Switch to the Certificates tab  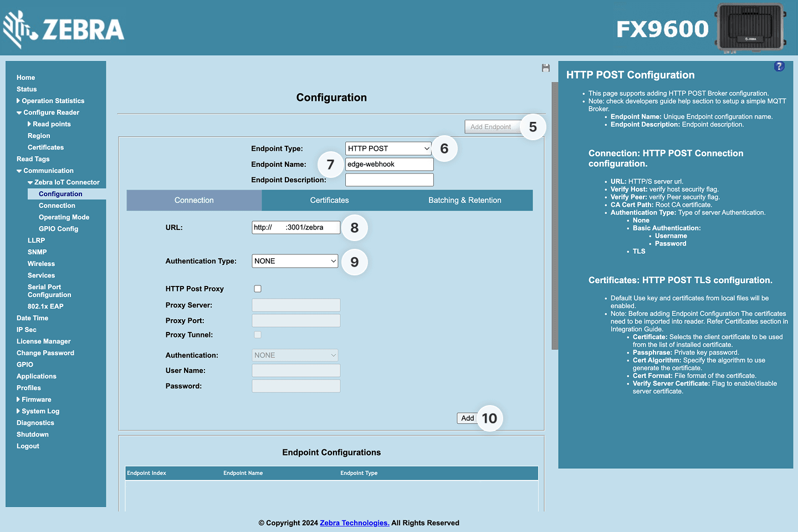(330, 200)
